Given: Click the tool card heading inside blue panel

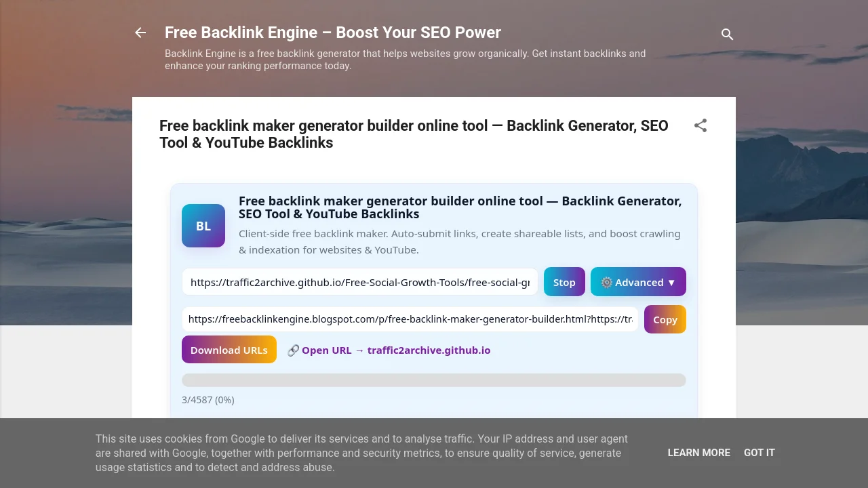Looking at the screenshot, I should [x=460, y=207].
